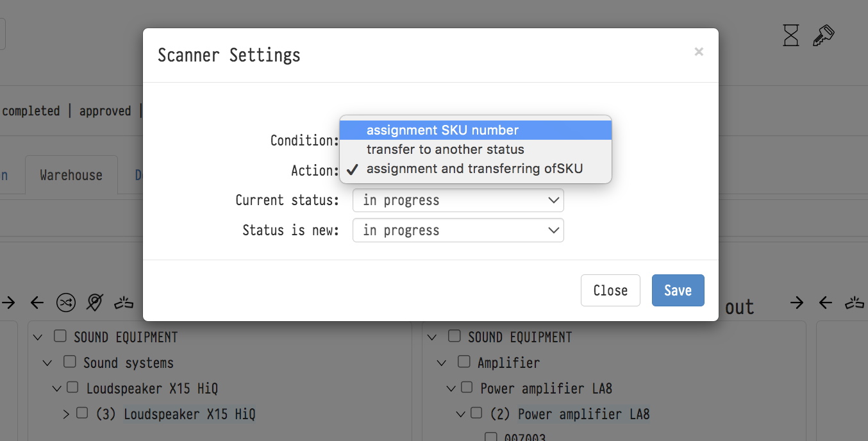This screenshot has height=441, width=868.
Task: Select "assignment SKU number" option
Action: tap(442, 130)
